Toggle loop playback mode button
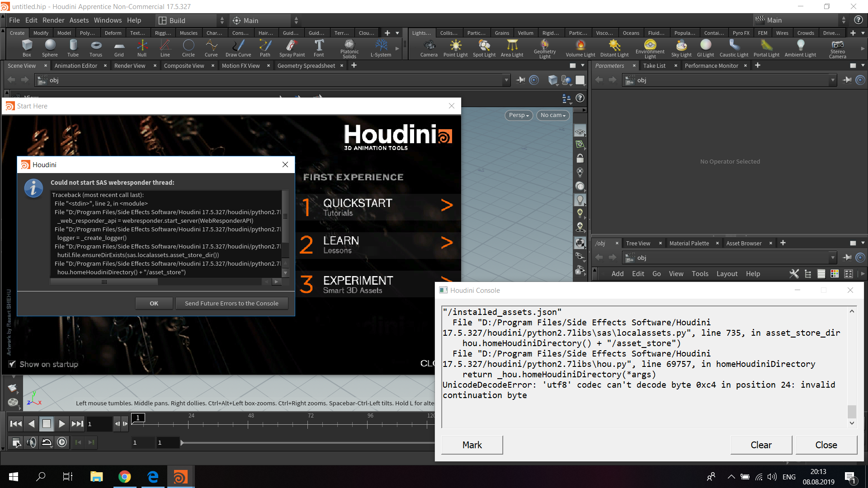This screenshot has width=868, height=488. pos(47,442)
